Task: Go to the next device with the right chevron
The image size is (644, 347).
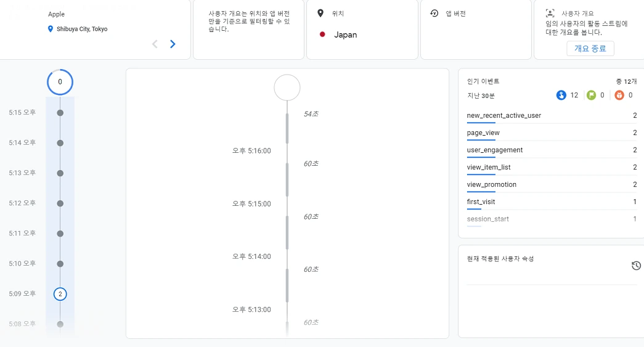Action: (173, 44)
